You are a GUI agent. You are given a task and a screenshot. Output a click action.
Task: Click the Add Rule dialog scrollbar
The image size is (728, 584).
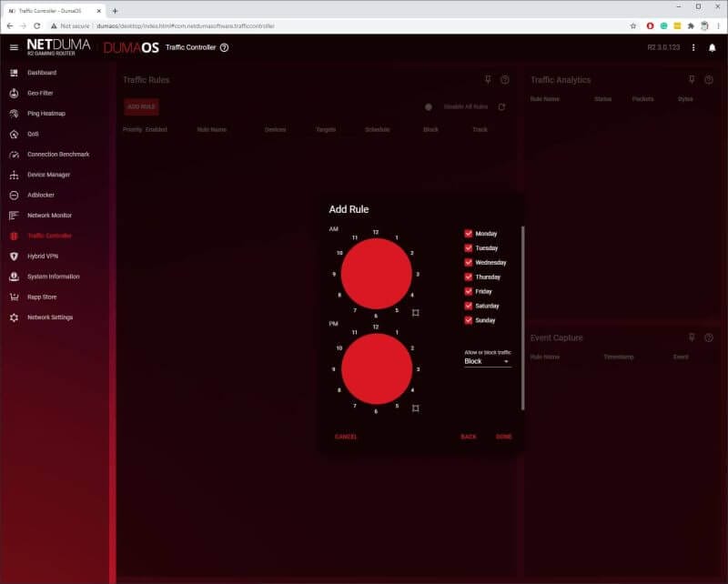coord(522,318)
